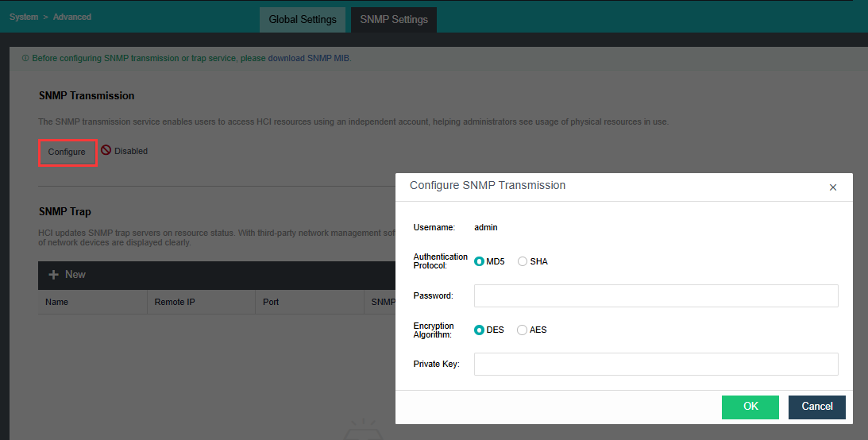868x440 pixels.
Task: Click the Remote IP column header
Action: [175, 303]
